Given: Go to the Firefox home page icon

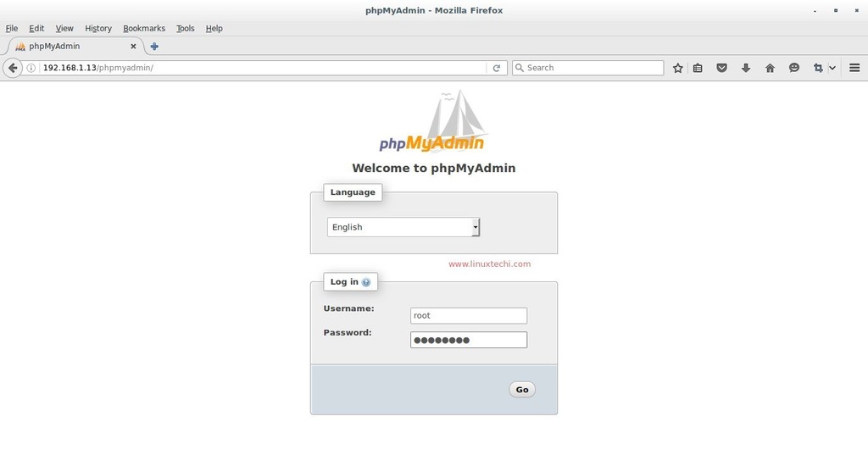Looking at the screenshot, I should [770, 68].
